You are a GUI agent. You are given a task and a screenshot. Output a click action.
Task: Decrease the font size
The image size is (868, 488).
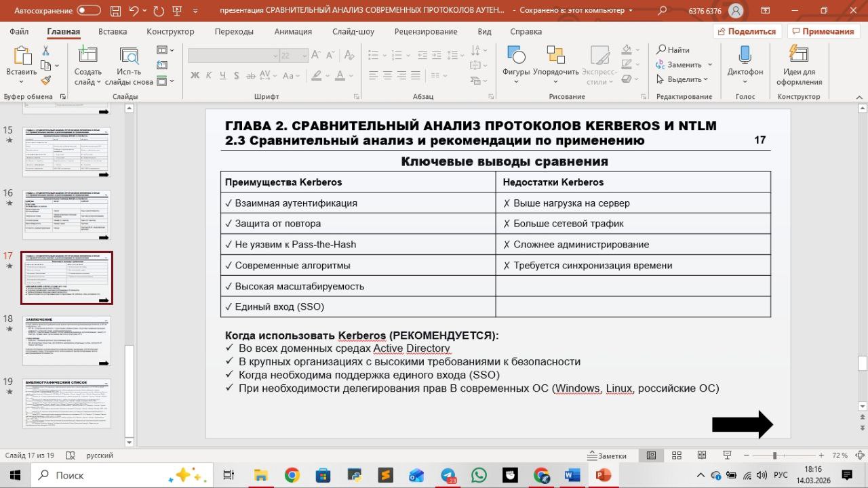(x=331, y=56)
